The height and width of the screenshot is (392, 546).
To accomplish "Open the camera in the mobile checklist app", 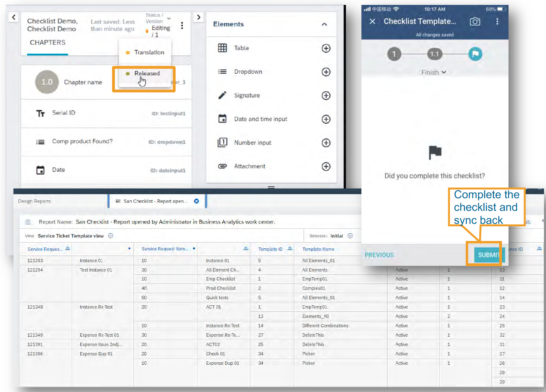I will (474, 21).
